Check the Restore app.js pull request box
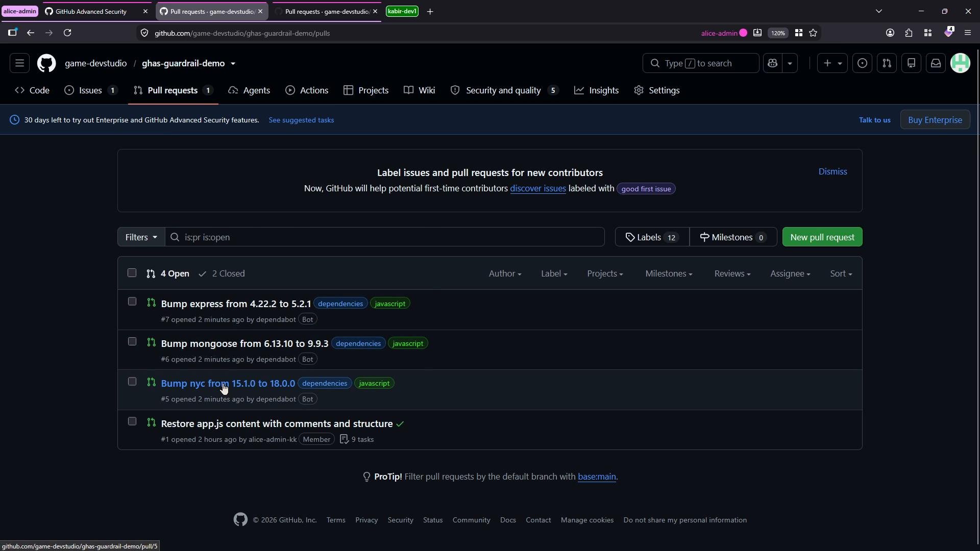Viewport: 980px width, 551px height. [132, 421]
